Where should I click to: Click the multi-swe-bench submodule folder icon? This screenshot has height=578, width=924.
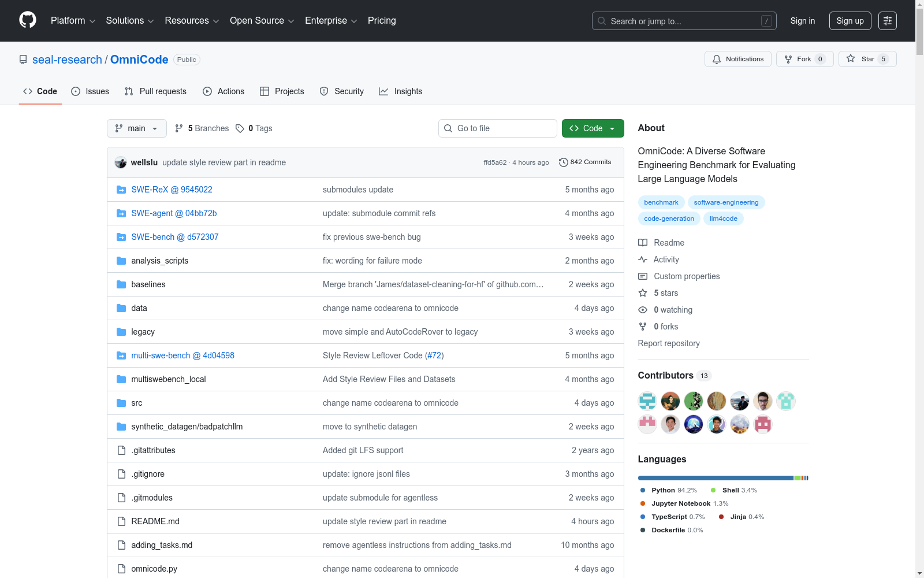pos(121,355)
